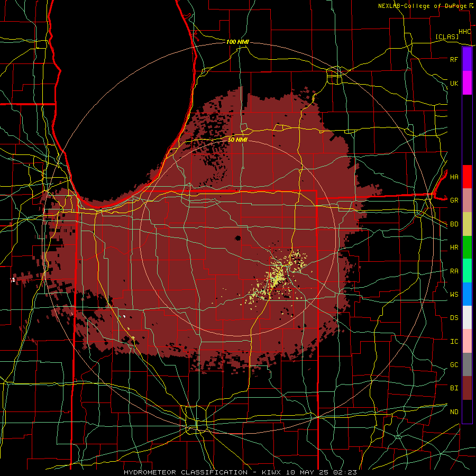Click the HA legend label
The image size is (476, 476).
454,177
